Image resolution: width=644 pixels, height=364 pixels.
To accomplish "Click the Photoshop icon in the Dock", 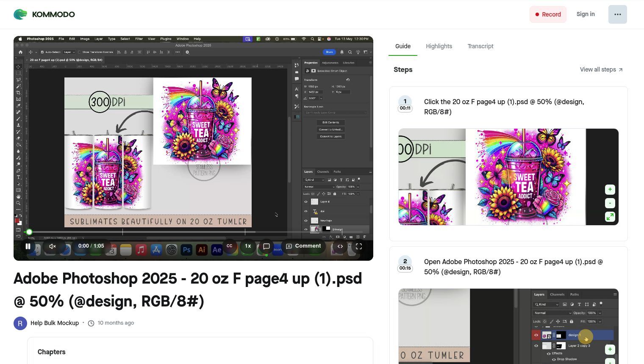I will [186, 250].
